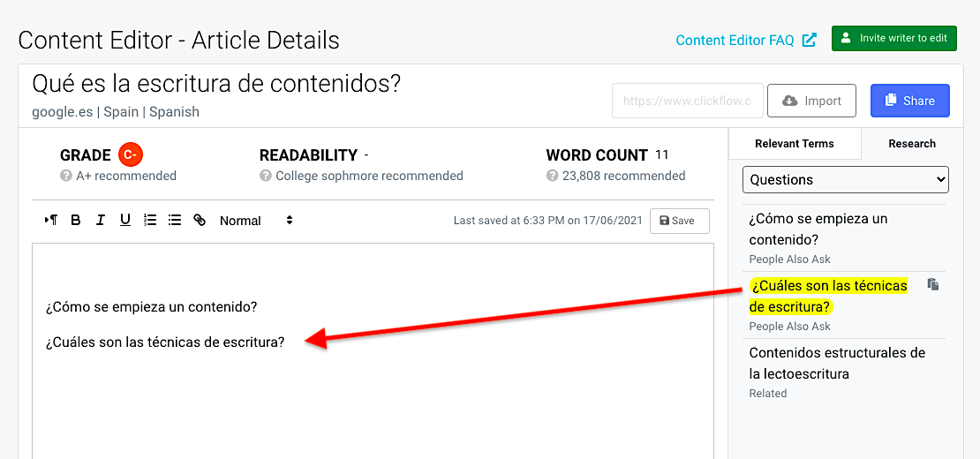Toggle text direction icon in toolbar
The image size is (980, 459).
click(51, 221)
